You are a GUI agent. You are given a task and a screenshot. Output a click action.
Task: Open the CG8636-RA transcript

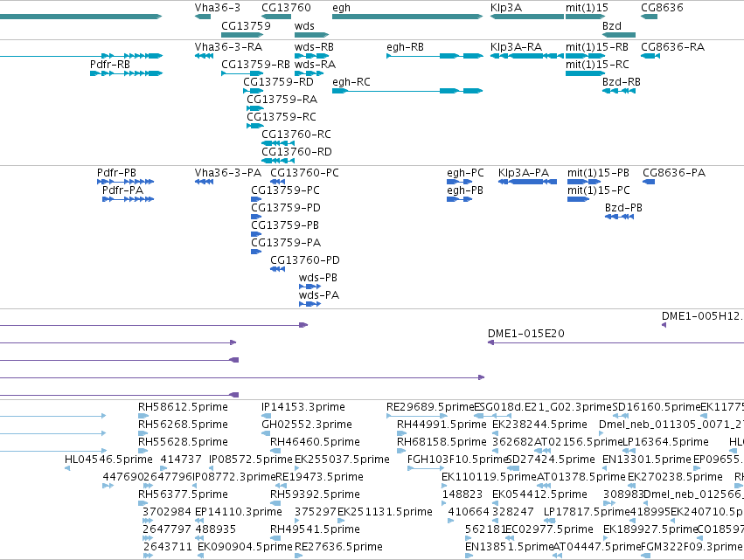coord(673,47)
